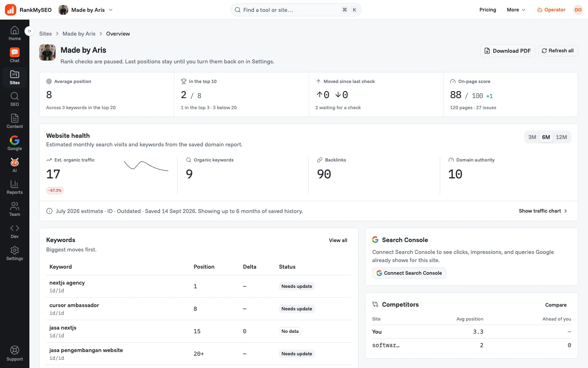
Task: Click the jasa pengembangan website keyword
Action: tap(86, 350)
